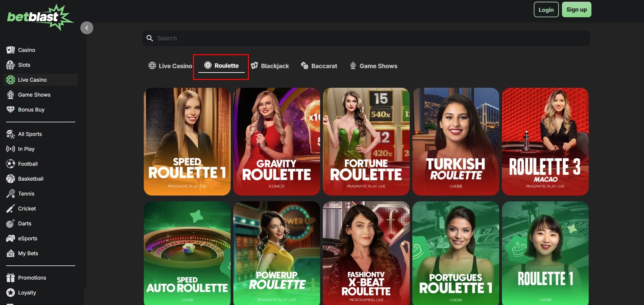Launch the LIVE88 Roulette 1 game
Screen dimensions: 644x305
coord(545,253)
